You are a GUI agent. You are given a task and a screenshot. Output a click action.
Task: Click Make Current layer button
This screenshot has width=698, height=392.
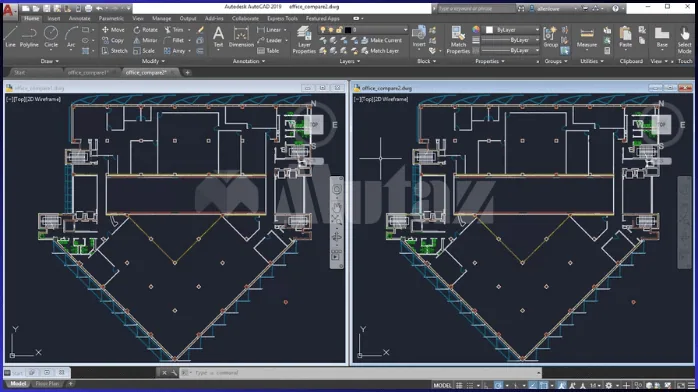pos(381,40)
